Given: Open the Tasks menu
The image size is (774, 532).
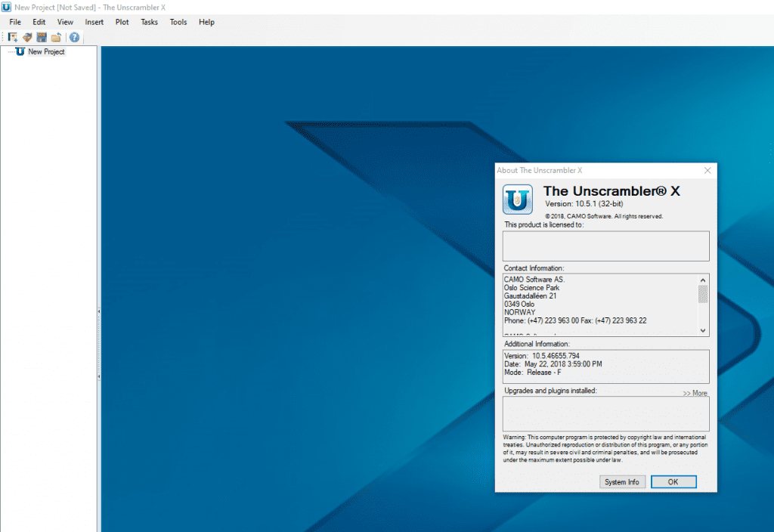Looking at the screenshot, I should pos(149,22).
